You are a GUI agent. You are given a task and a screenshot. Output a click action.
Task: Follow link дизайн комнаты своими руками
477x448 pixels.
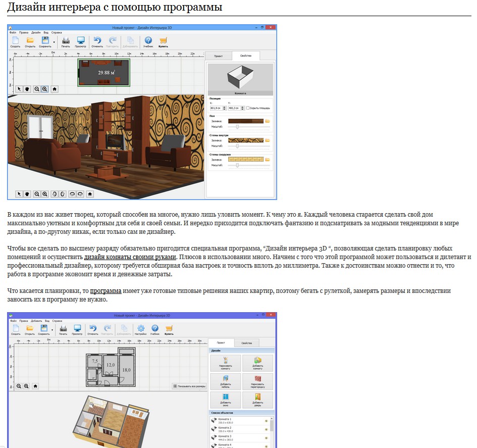[130, 257]
